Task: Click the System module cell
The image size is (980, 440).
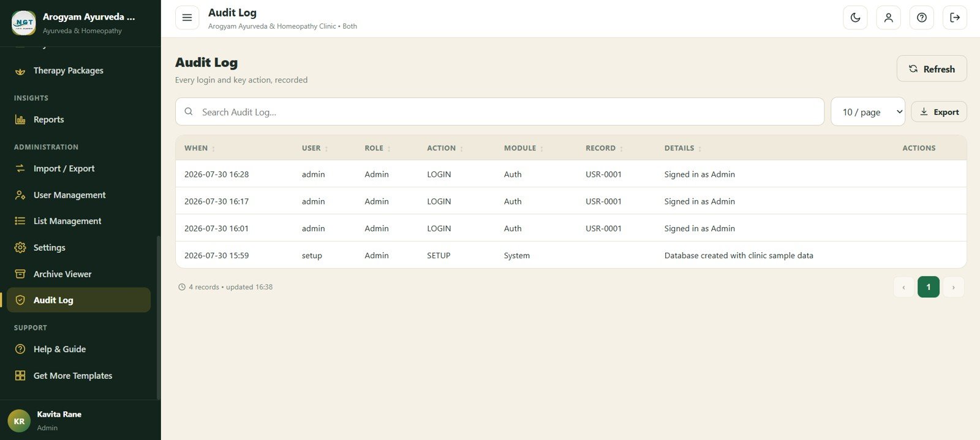Action: (517, 255)
